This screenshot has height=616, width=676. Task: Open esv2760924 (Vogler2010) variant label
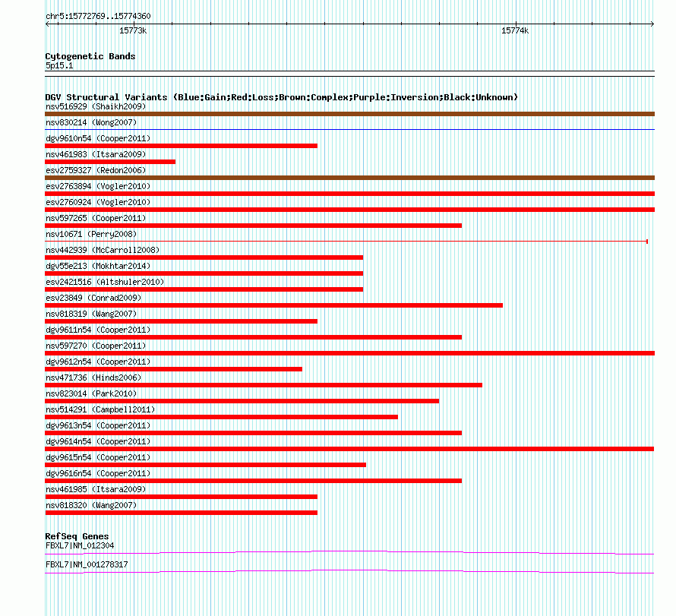click(98, 202)
